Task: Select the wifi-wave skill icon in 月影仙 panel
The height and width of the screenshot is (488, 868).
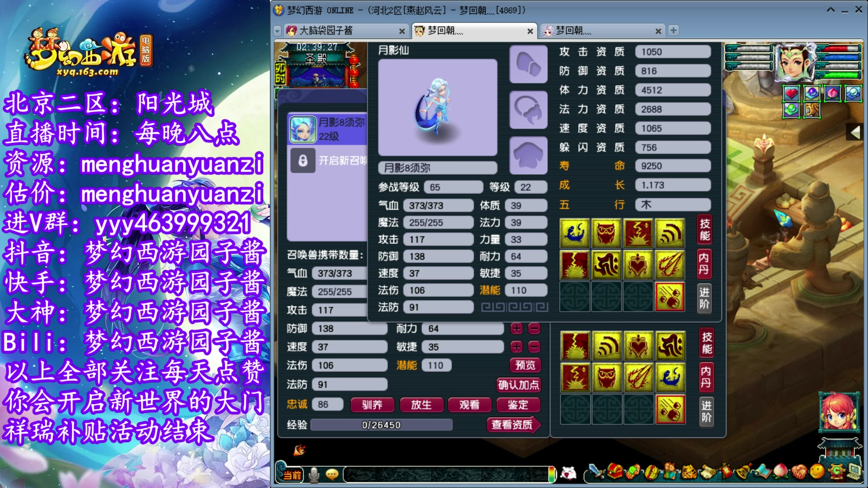Action: (x=670, y=233)
